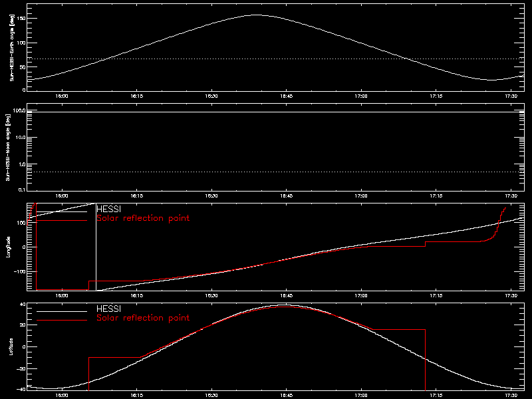Click the 100 tick label on Longitude plot
532x399 pixels.
21,223
